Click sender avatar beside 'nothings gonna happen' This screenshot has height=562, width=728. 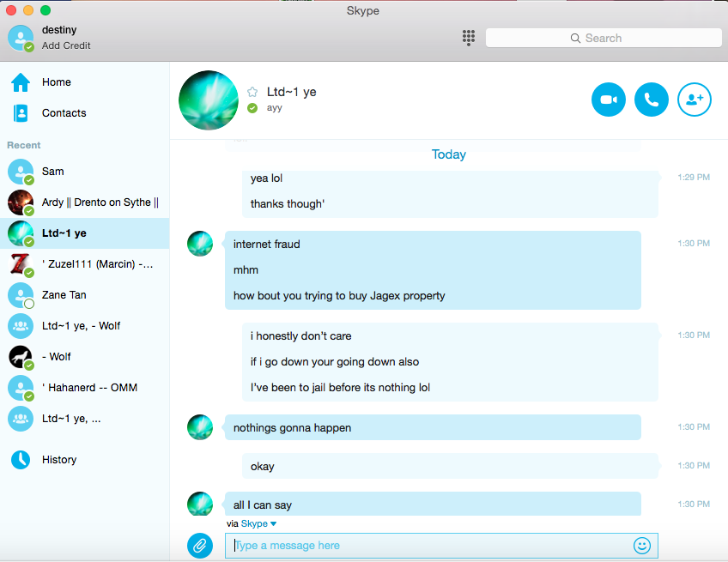(x=200, y=427)
